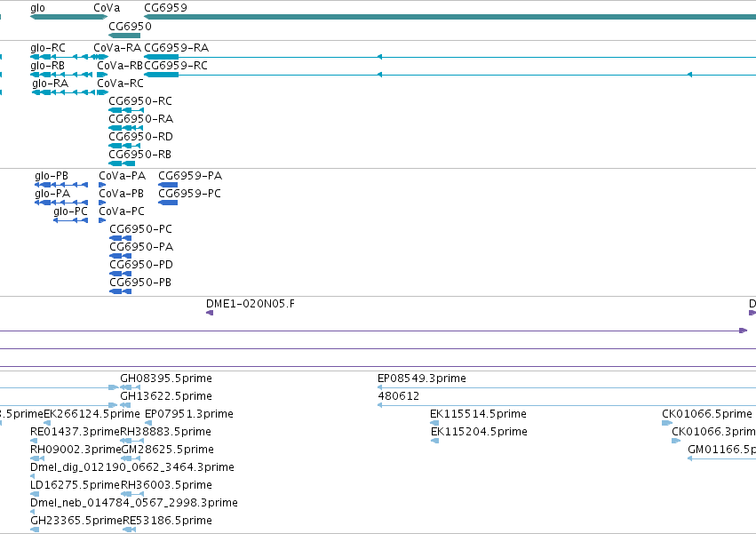756x534 pixels.
Task: Select the DME1-020N05.F feature label
Action: click(x=251, y=304)
